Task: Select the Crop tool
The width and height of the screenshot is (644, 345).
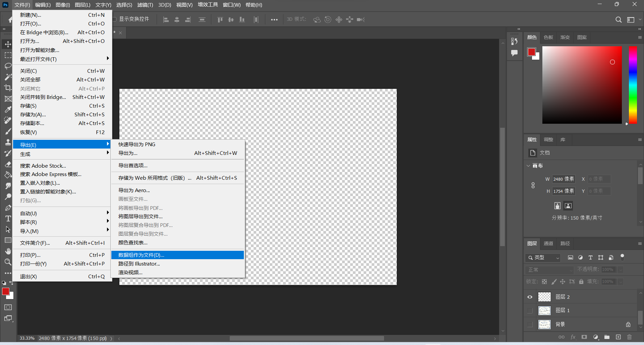Action: (8, 88)
